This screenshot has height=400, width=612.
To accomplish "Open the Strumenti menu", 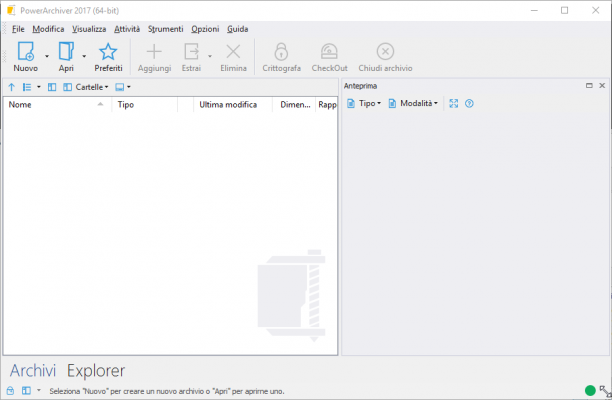I will coord(165,29).
